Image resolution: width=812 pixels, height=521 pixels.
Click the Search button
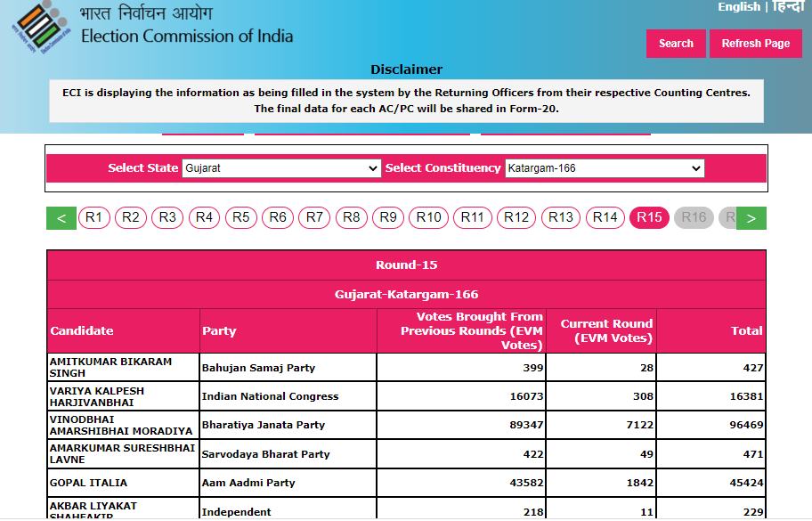pos(676,44)
